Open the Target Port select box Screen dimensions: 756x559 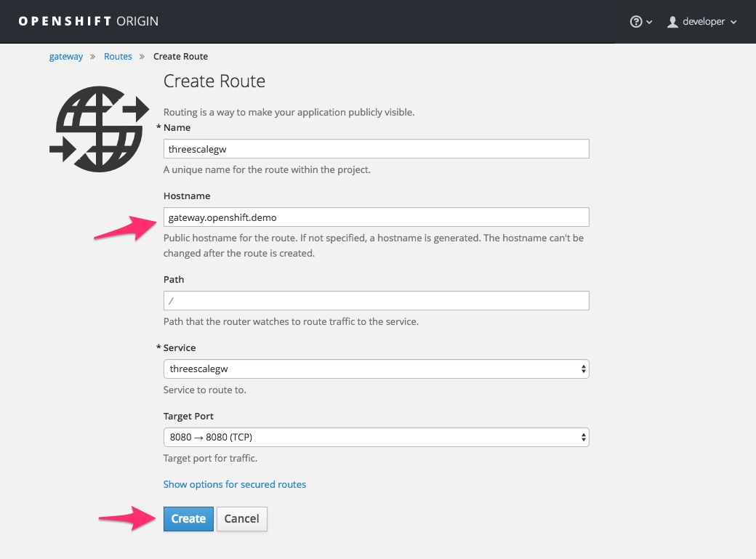pos(376,437)
